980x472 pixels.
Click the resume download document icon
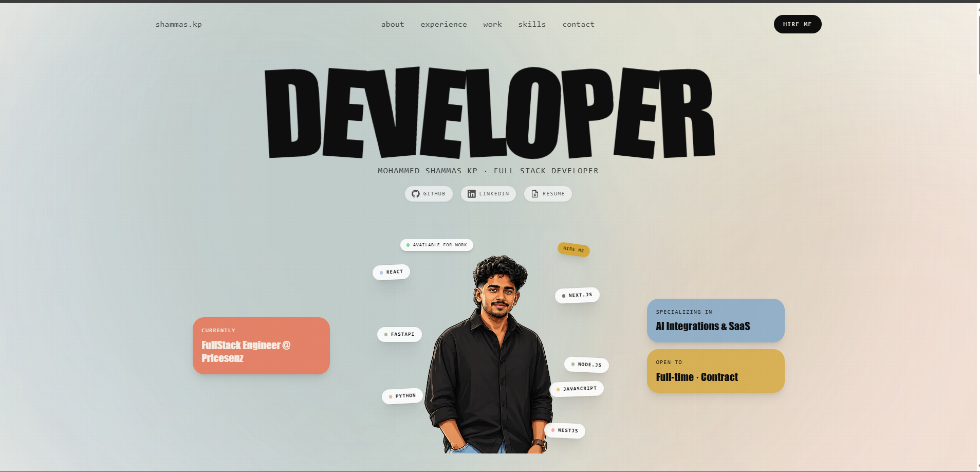point(534,194)
